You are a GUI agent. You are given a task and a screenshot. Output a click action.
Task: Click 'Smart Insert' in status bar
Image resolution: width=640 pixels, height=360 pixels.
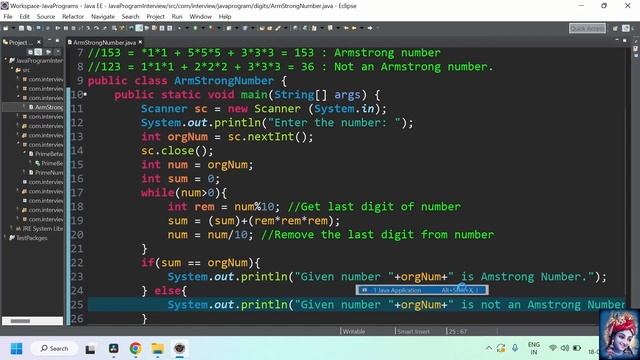click(413, 331)
